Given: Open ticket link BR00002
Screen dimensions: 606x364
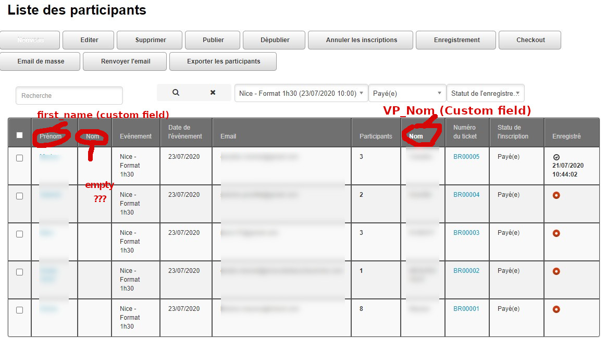Looking at the screenshot, I should pos(466,271).
